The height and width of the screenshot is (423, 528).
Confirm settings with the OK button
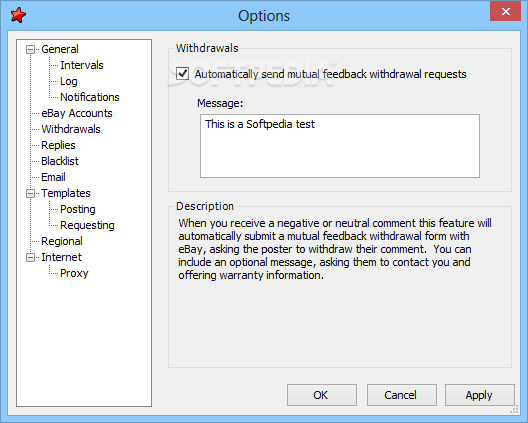click(x=322, y=395)
